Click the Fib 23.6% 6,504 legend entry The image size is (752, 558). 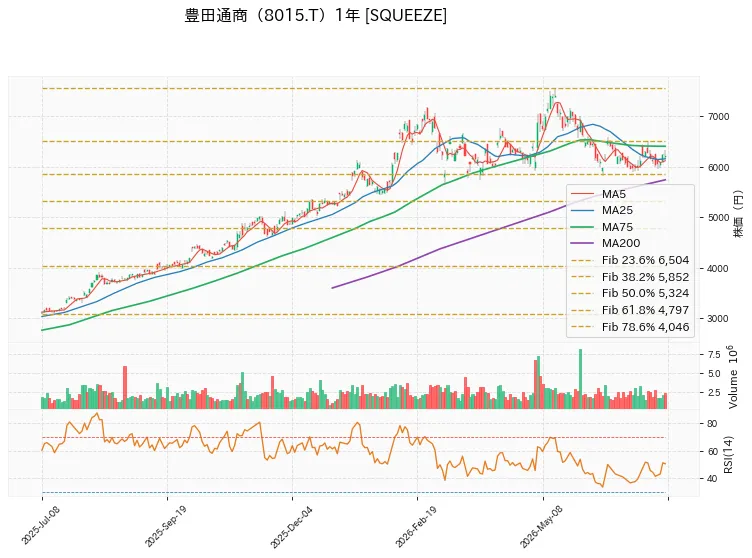631,260
